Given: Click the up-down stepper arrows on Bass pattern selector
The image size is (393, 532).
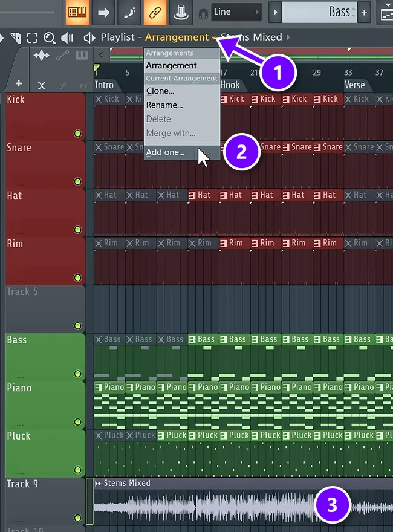Looking at the screenshot, I should pos(354,12).
